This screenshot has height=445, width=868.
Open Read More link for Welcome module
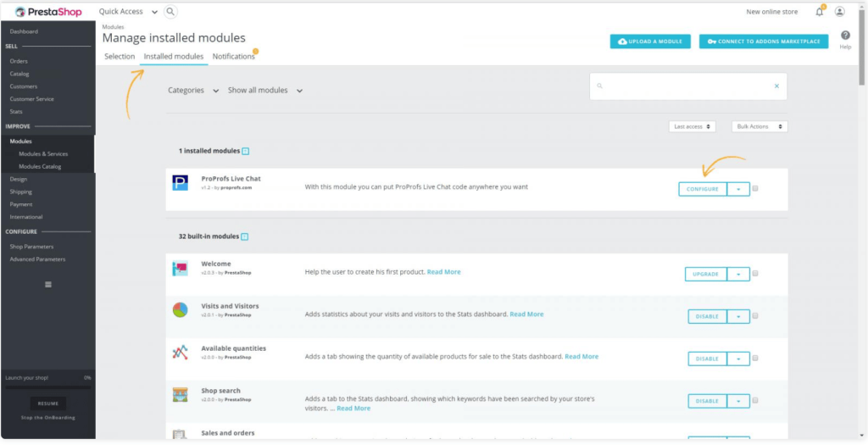pyautogui.click(x=444, y=272)
